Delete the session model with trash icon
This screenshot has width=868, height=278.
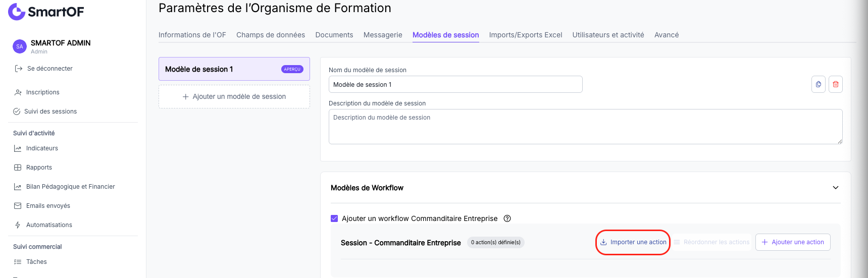836,84
